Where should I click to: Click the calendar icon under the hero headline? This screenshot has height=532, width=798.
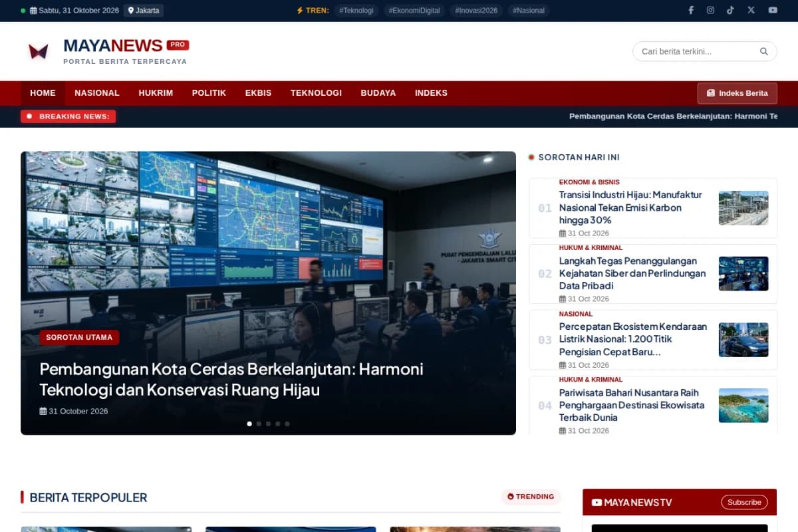[43, 411]
